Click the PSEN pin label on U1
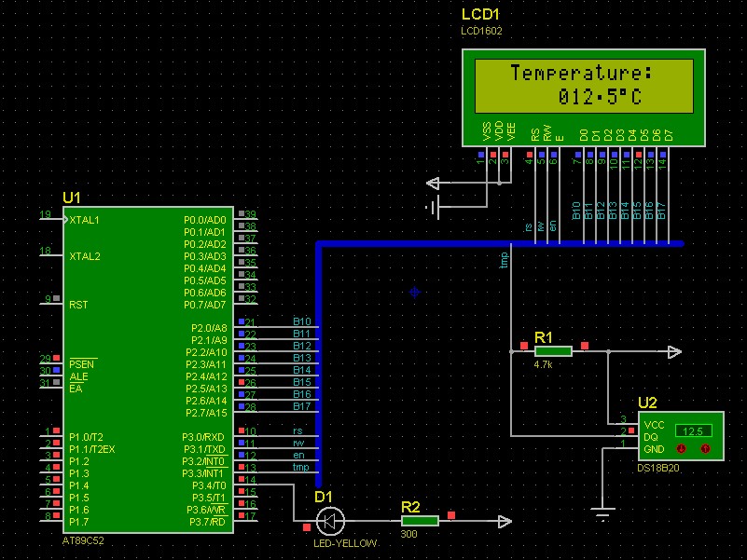Image resolution: width=747 pixels, height=560 pixels. [81, 364]
